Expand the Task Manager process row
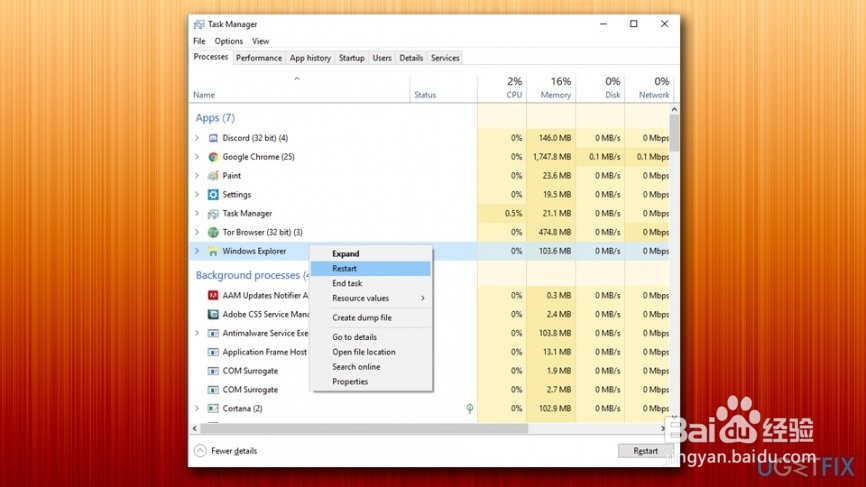 click(x=197, y=213)
